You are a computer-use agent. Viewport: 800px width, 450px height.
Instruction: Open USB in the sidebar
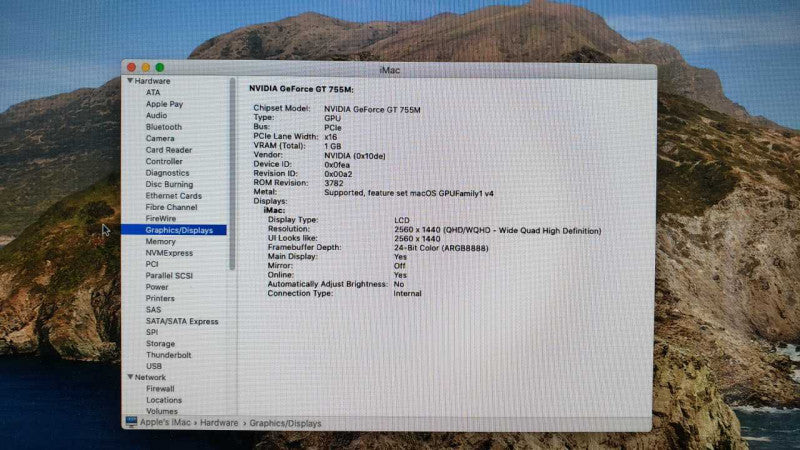[x=154, y=366]
